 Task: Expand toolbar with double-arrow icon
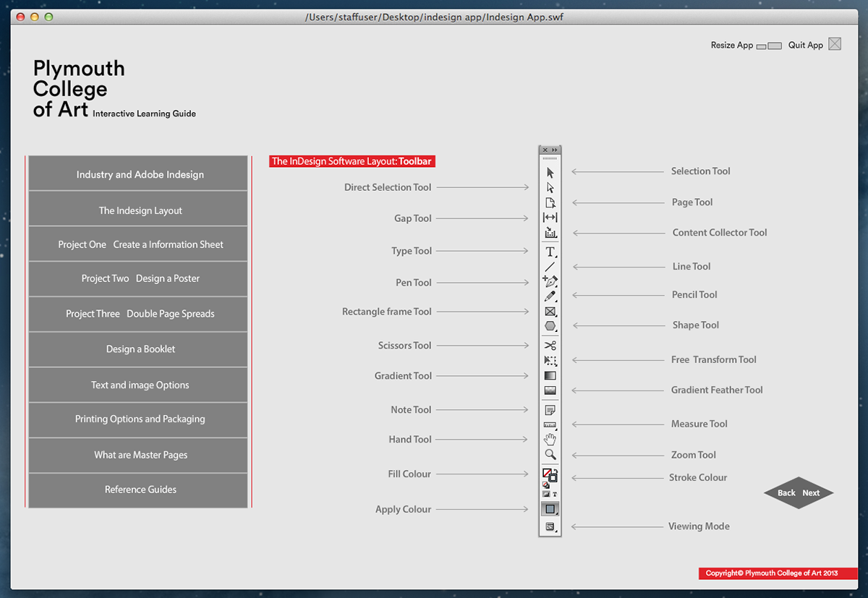point(555,150)
